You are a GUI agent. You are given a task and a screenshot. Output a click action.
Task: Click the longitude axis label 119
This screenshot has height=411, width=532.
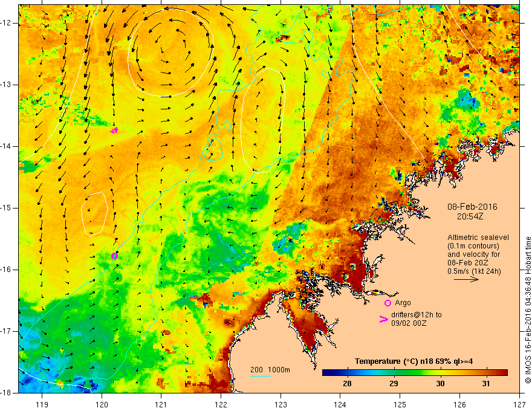pyautogui.click(x=42, y=404)
